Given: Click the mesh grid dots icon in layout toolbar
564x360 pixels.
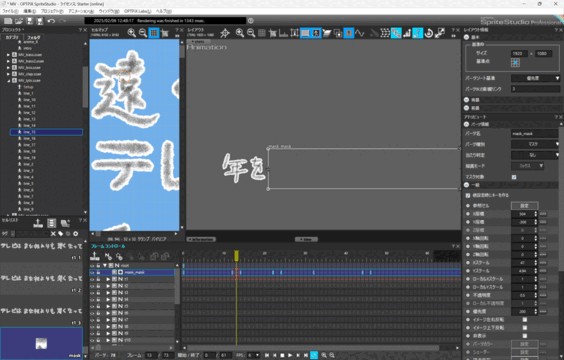Looking at the screenshot, I should pyautogui.click(x=385, y=33).
